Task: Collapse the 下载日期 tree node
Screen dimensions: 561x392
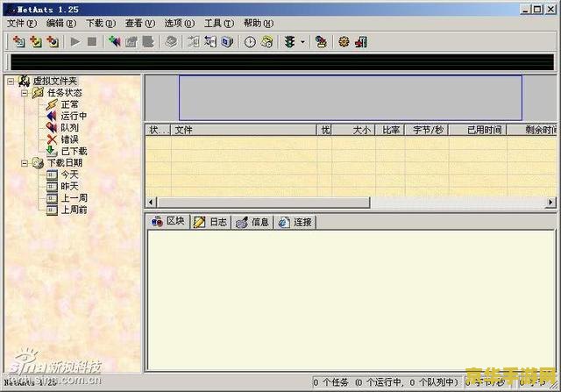Action: (24, 163)
